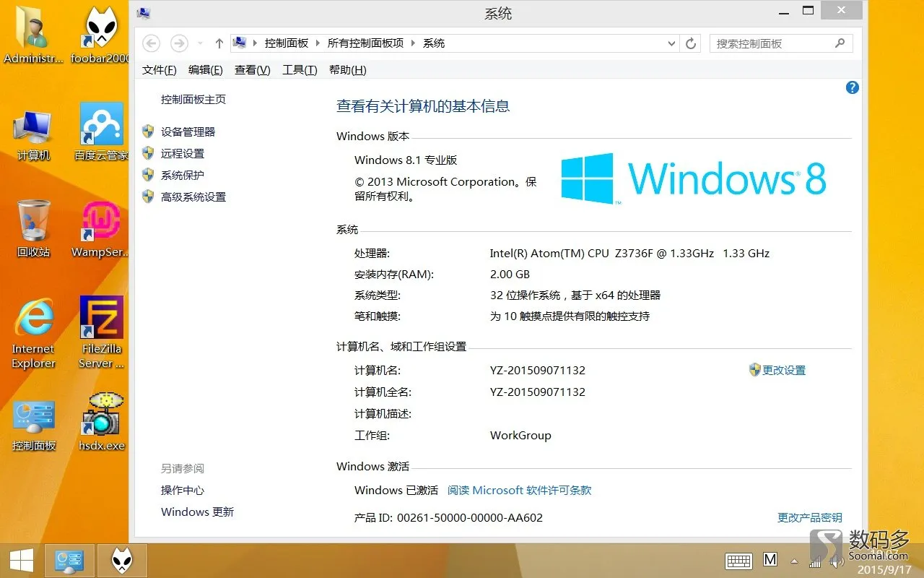Go to 控制面板主页 link
This screenshot has height=578, width=924.
click(193, 100)
